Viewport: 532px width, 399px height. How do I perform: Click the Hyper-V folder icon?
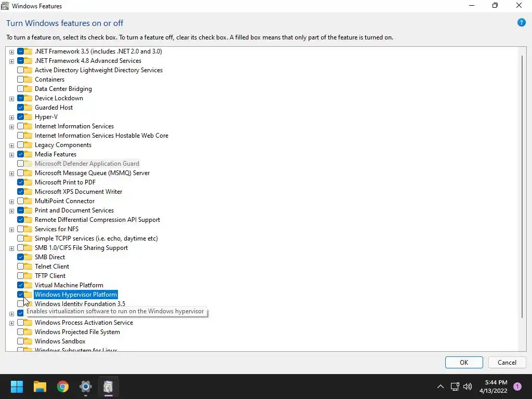(x=28, y=117)
